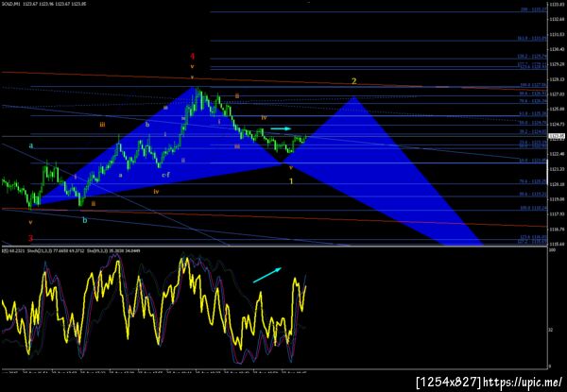
Task: Click the 1115.68 price axis value
Action: (558, 244)
